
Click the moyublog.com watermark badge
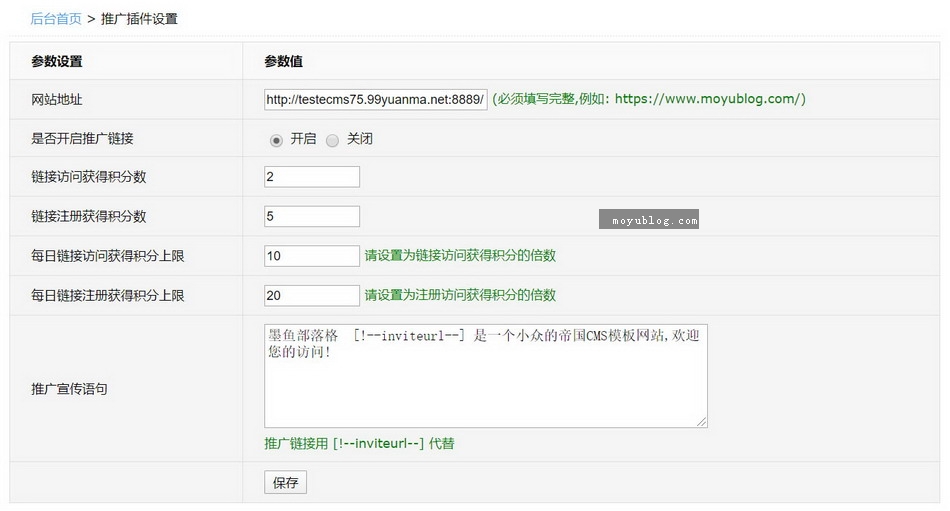click(x=649, y=220)
